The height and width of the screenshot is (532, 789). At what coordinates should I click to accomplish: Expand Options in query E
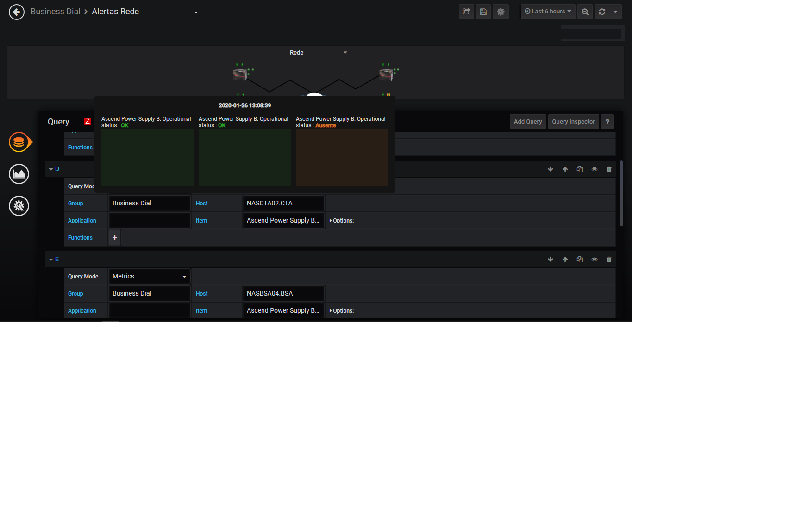pos(342,311)
